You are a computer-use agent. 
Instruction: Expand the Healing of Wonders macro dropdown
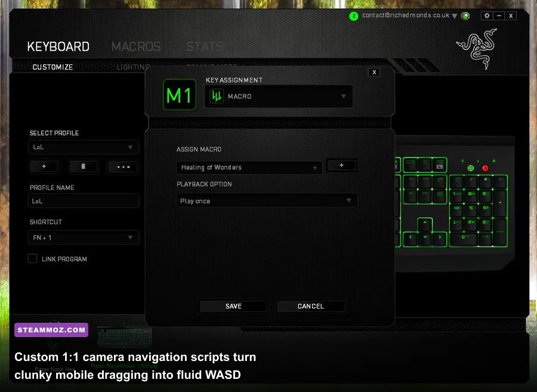(x=249, y=168)
